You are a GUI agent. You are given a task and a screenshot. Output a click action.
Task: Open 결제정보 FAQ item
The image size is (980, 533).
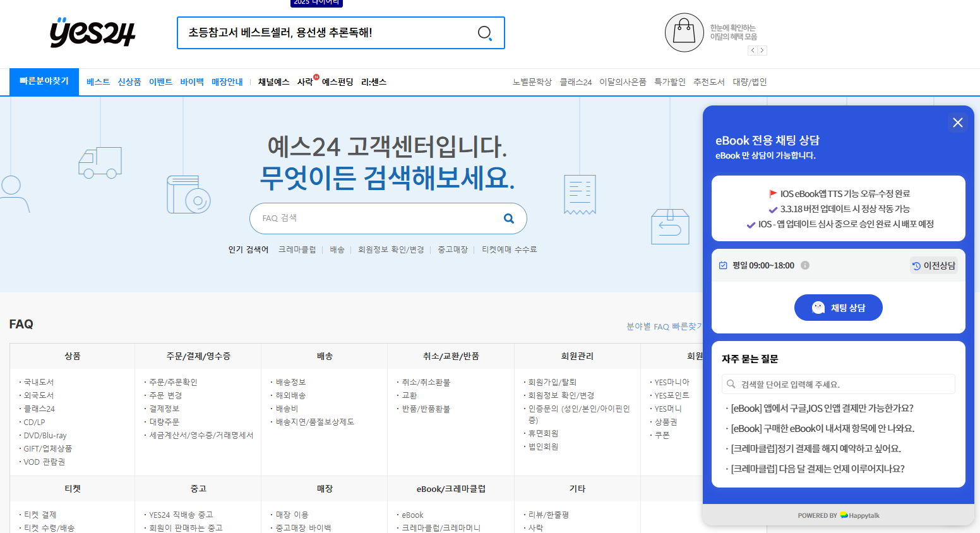coord(164,409)
